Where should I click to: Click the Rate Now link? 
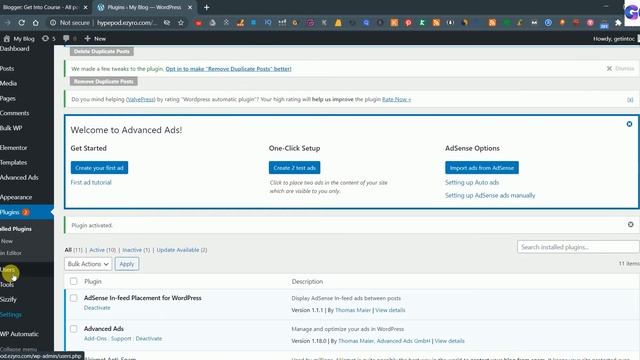(x=396, y=100)
